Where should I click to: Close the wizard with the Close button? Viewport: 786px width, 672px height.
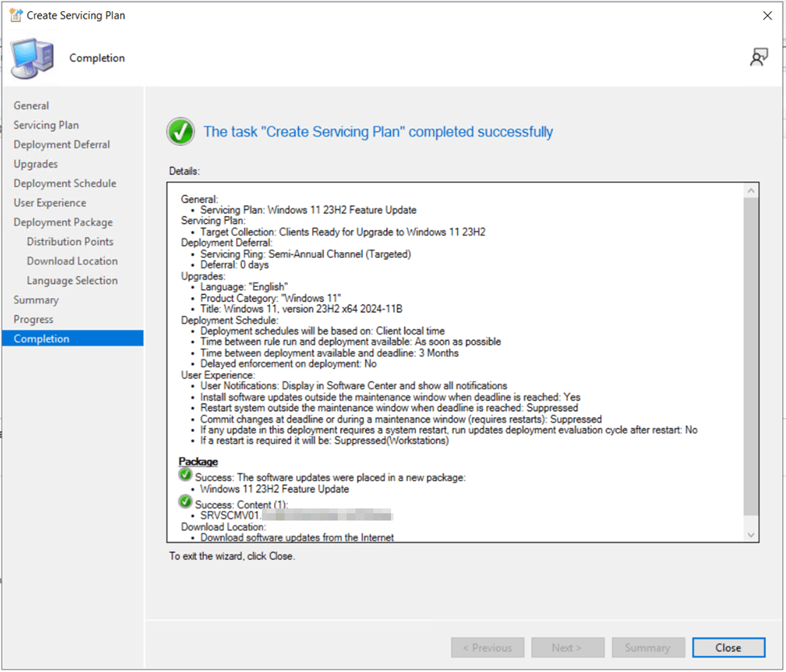pos(727,648)
